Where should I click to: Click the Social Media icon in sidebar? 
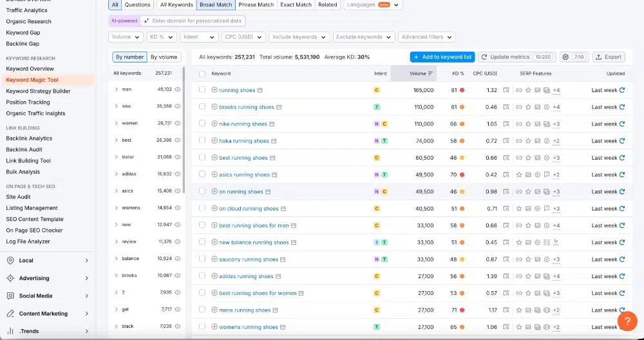click(11, 296)
